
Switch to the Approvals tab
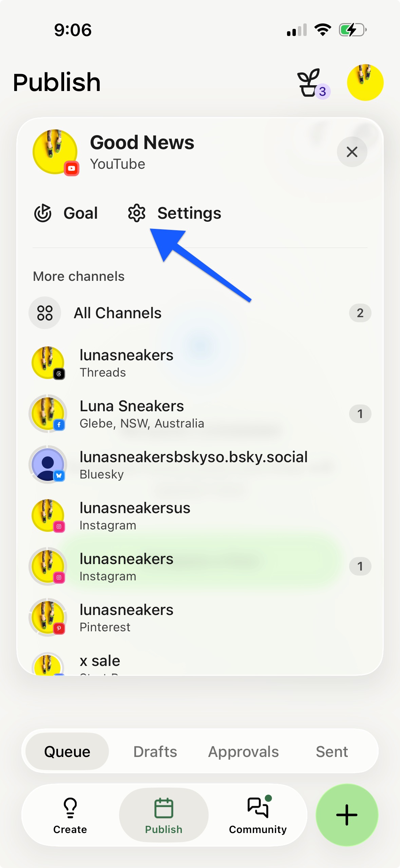[x=243, y=752]
